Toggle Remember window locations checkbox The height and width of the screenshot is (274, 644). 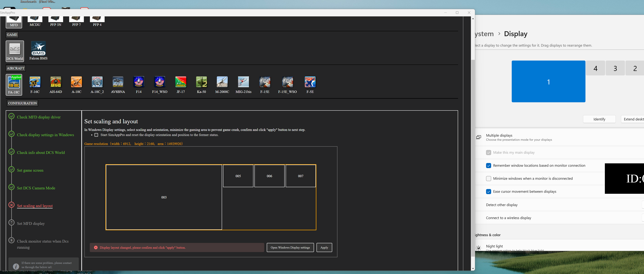click(488, 166)
